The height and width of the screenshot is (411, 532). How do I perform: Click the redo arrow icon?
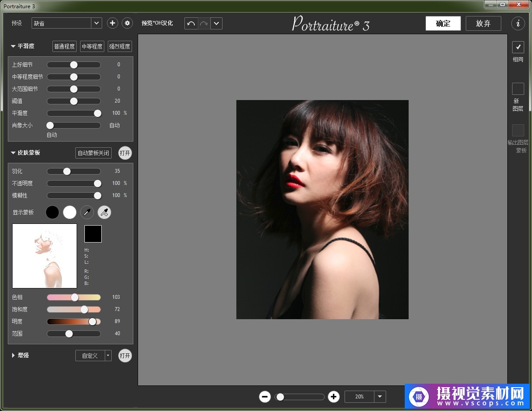coord(204,23)
